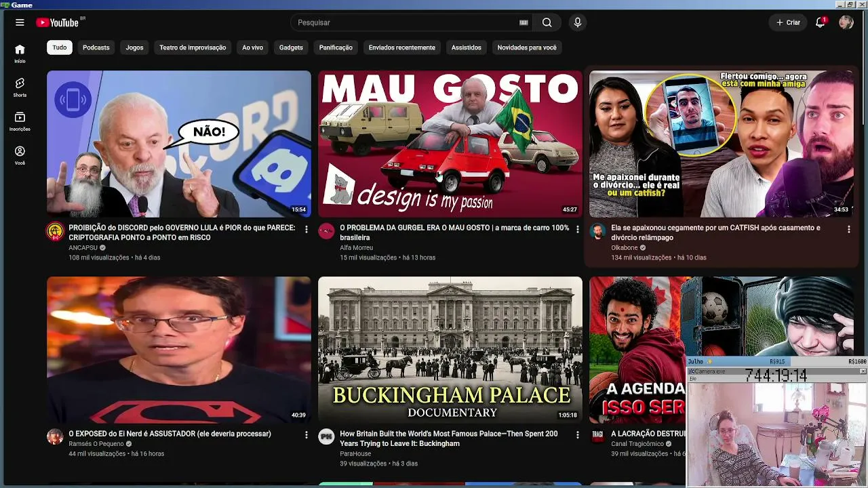
Task: Open options menu for Discord ban video
Action: [306, 230]
